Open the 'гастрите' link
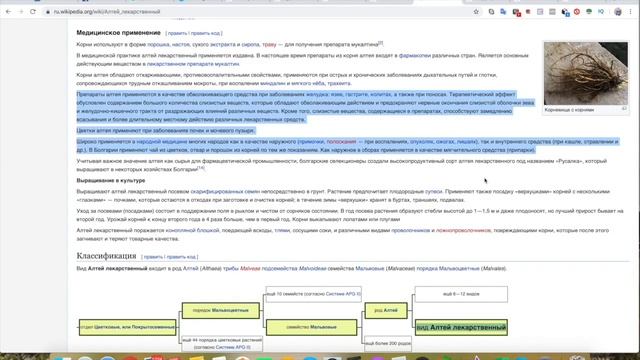This screenshot has height=360, width=640. point(357,94)
